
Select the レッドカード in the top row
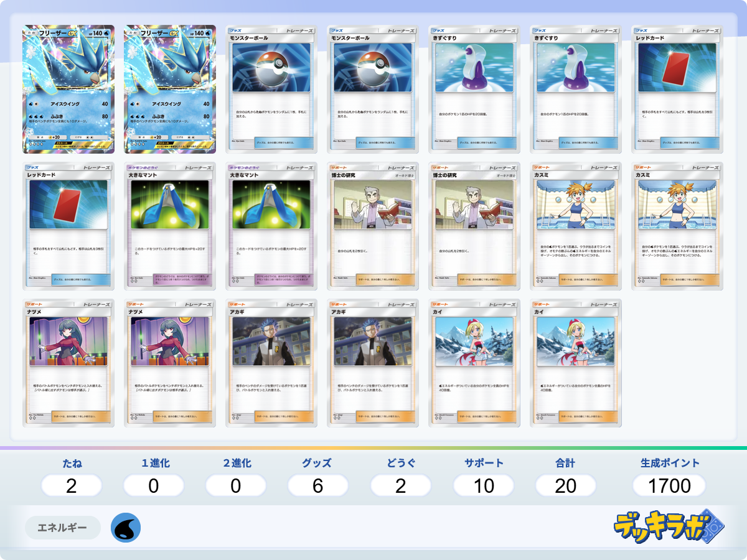pos(677,89)
